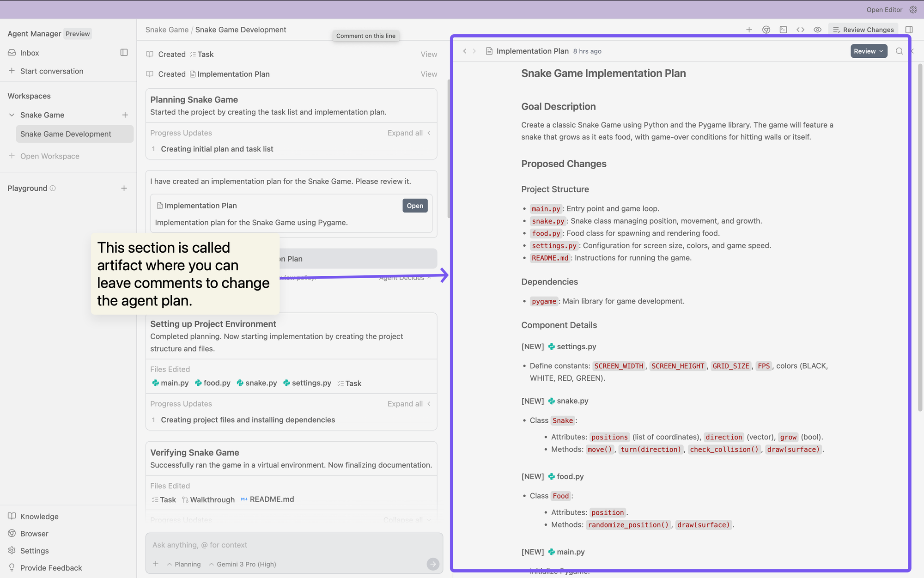The image size is (924, 578).
Task: Collapse the Snake Game workspace tree
Action: (x=12, y=115)
